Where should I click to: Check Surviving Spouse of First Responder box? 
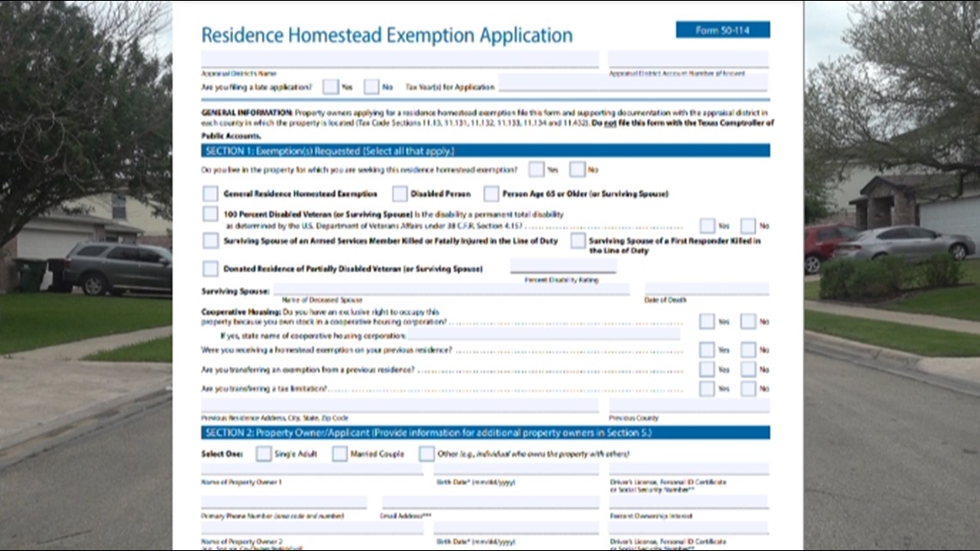[x=579, y=241]
